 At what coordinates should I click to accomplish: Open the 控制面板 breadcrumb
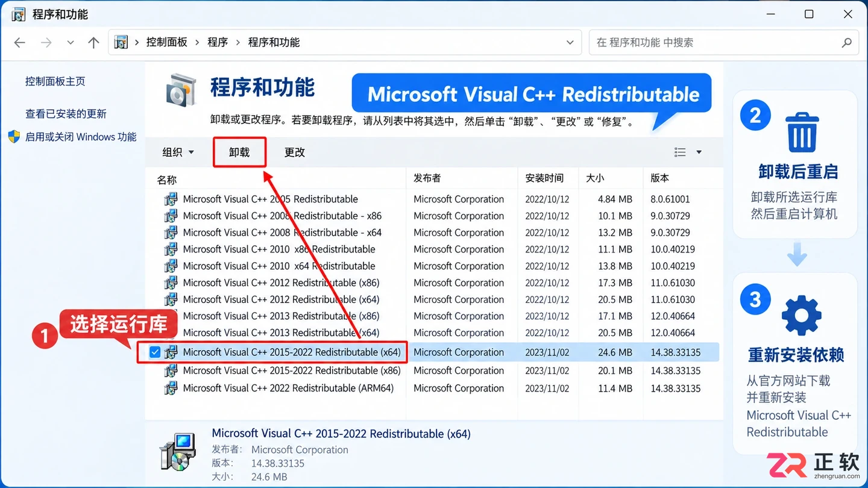(167, 42)
